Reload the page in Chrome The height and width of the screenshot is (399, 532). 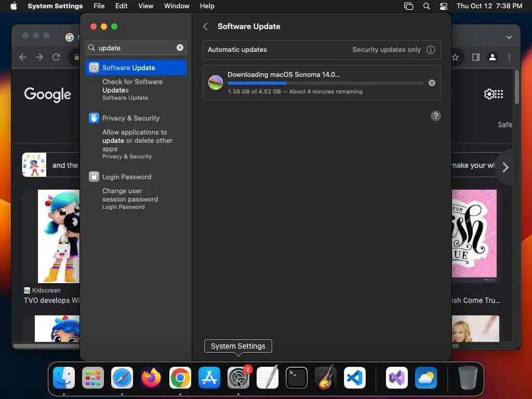(x=56, y=57)
